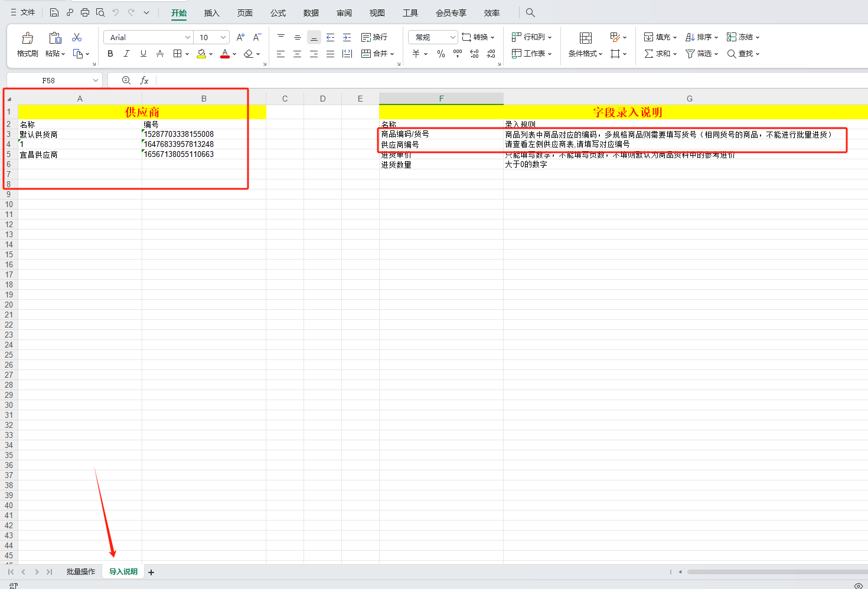Apply the yellow fill color swatch
The height and width of the screenshot is (589, 868).
click(201, 54)
